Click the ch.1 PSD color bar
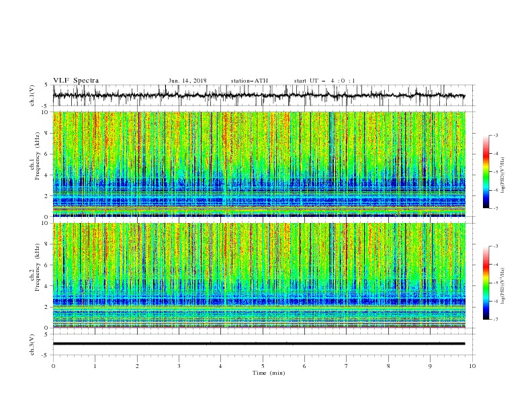532x411 pixels. pos(486,172)
